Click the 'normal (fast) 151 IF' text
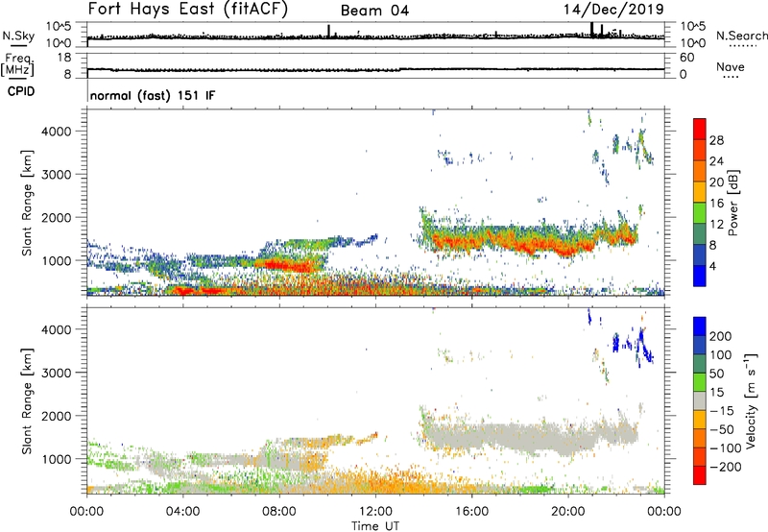 coord(153,95)
